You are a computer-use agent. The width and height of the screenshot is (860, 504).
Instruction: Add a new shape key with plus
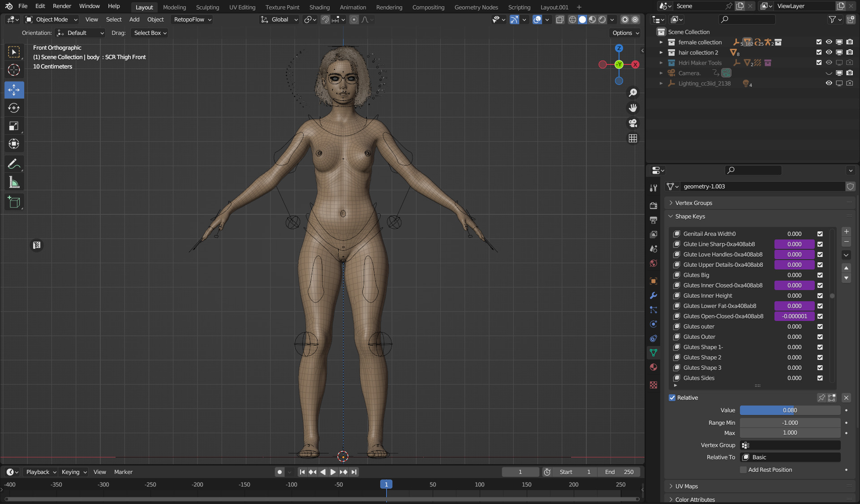846,231
